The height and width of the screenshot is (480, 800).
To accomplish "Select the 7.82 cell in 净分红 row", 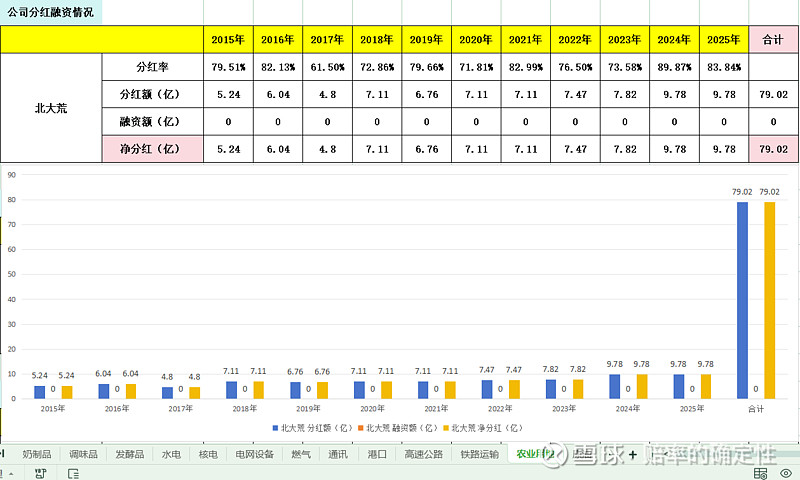I will [624, 149].
